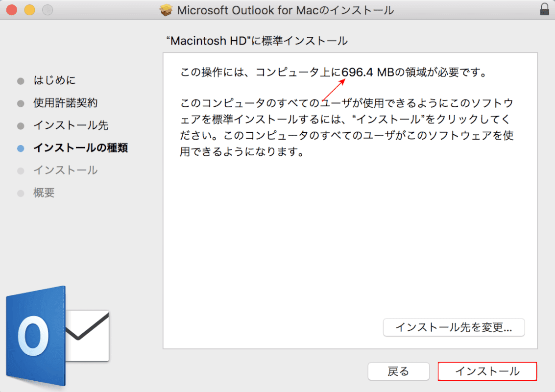Click the gray bullet next to 使用許諾契約
This screenshot has height=392, width=555.
21,103
